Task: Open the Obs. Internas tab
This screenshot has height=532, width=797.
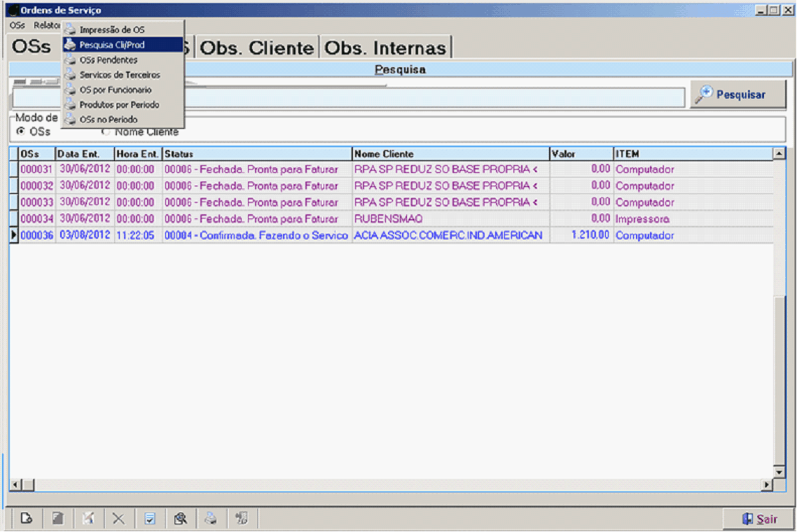Action: (385, 48)
